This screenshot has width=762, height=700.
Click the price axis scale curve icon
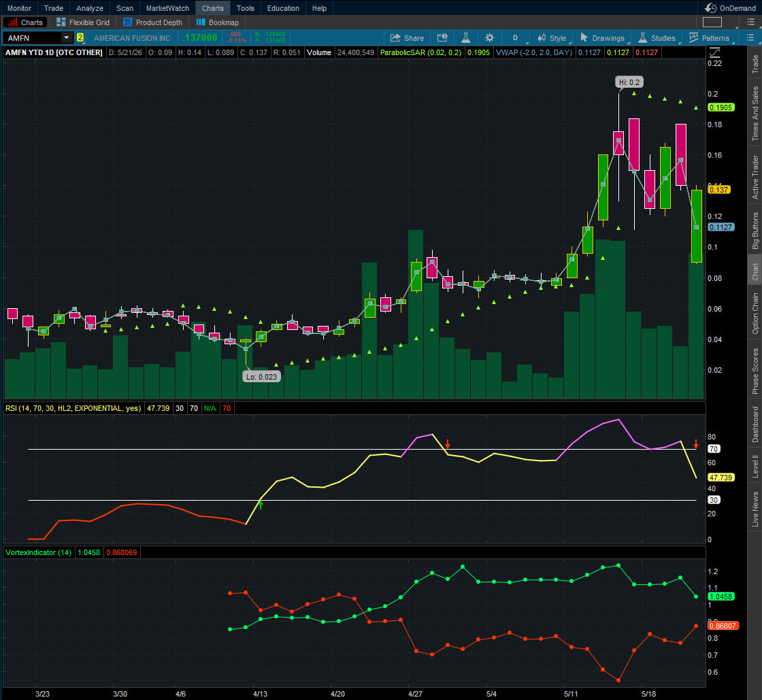tap(715, 52)
